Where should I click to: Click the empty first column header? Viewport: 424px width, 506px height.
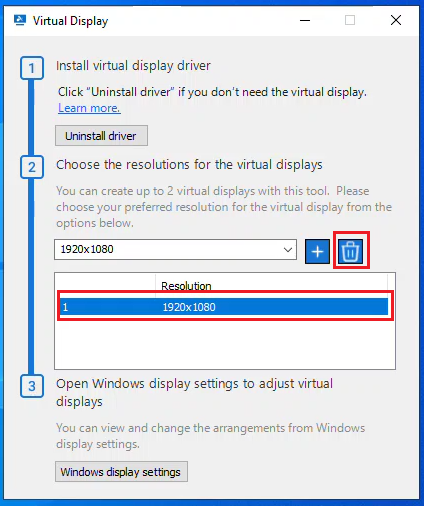[x=105, y=286]
